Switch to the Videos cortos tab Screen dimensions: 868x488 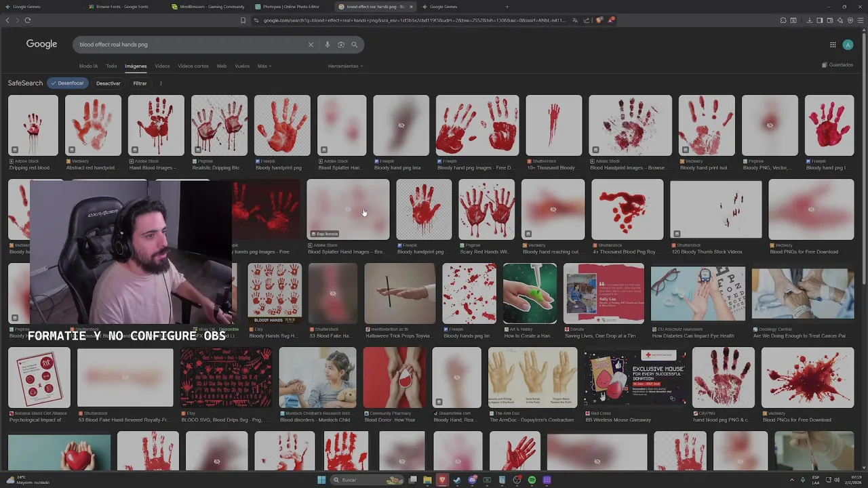click(193, 66)
